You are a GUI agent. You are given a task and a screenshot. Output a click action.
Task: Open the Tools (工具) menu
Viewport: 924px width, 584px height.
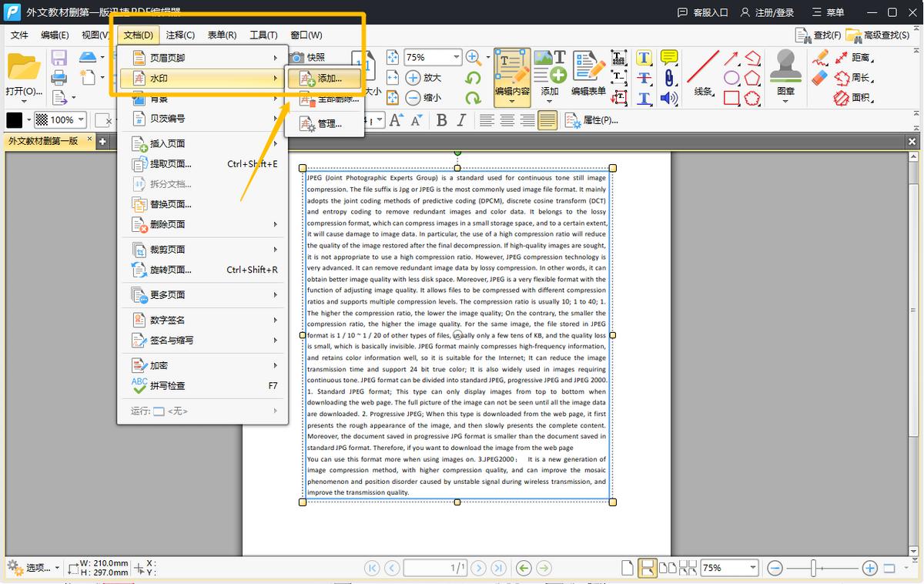[263, 35]
